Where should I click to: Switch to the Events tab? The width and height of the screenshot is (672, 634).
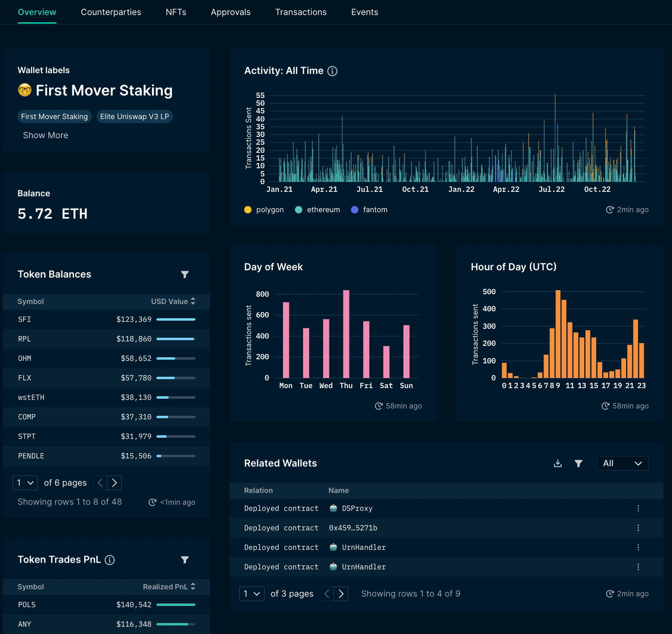(365, 12)
